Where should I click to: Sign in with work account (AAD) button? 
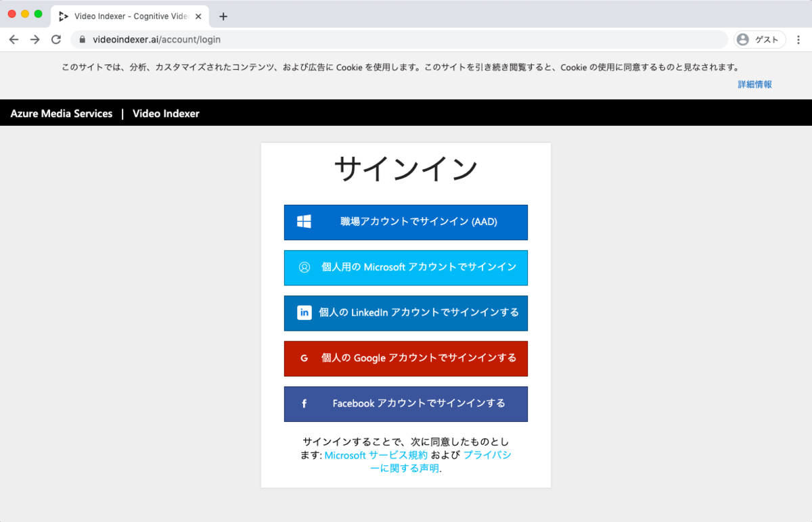(406, 222)
